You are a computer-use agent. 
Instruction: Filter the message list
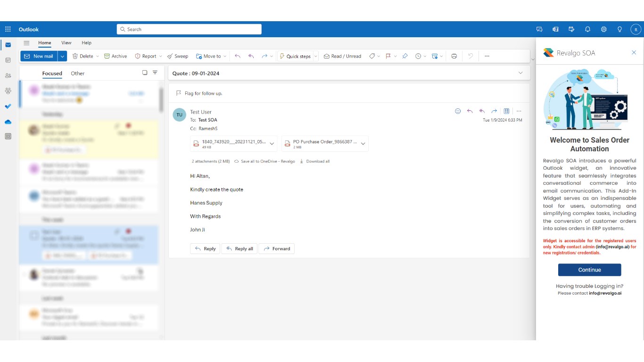click(155, 73)
